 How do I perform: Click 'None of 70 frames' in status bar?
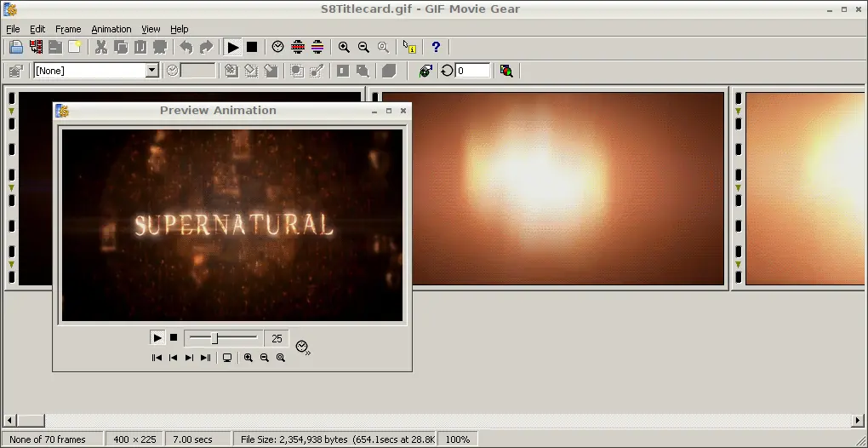click(48, 439)
